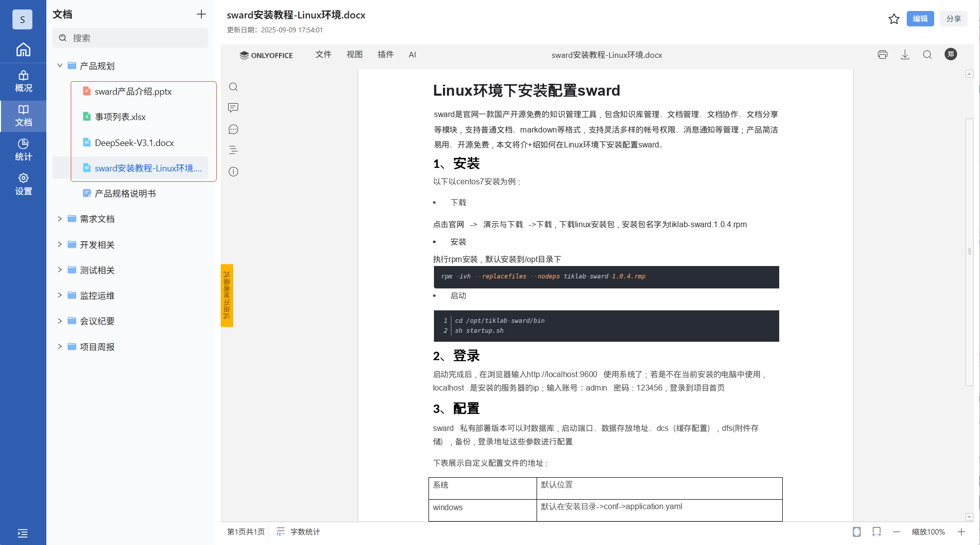Click the 分享 button

click(x=954, y=19)
